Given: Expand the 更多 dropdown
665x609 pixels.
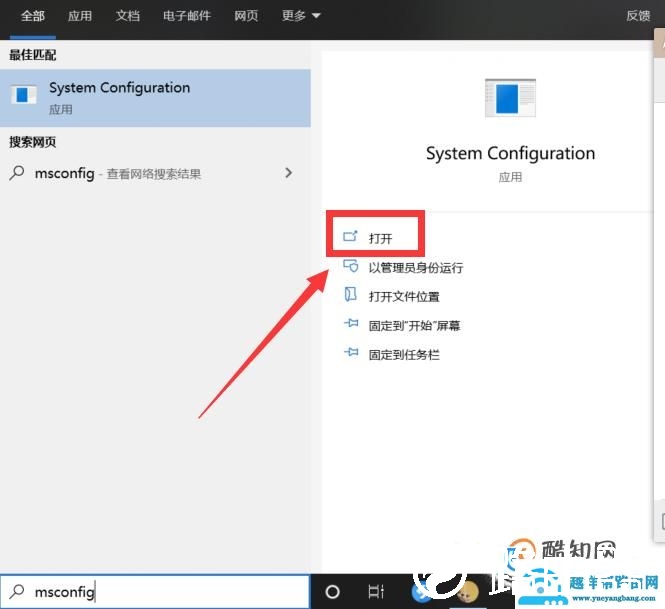Looking at the screenshot, I should [301, 16].
